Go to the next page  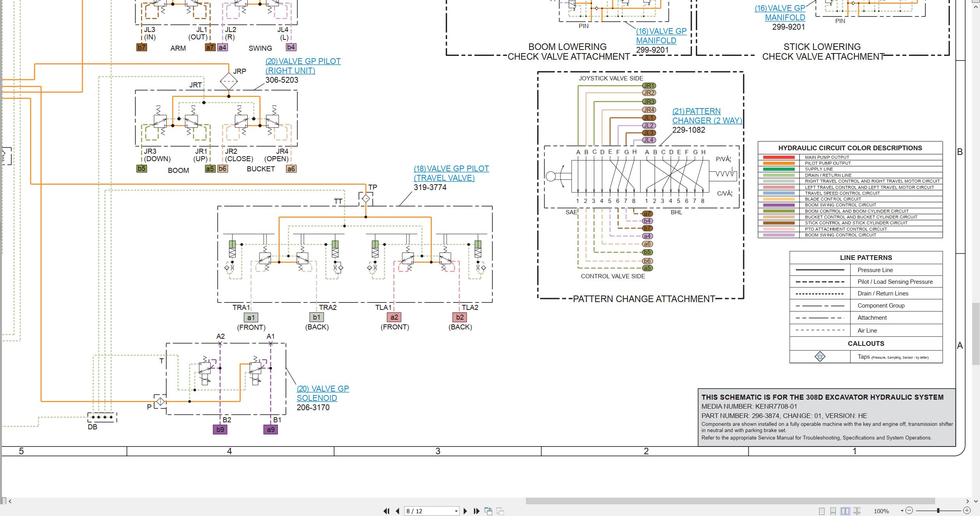click(x=465, y=511)
